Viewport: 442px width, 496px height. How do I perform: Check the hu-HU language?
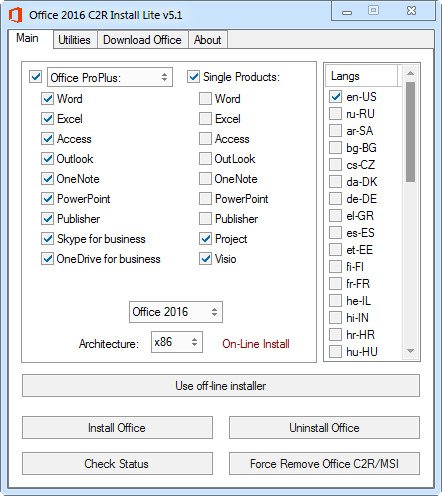[335, 352]
